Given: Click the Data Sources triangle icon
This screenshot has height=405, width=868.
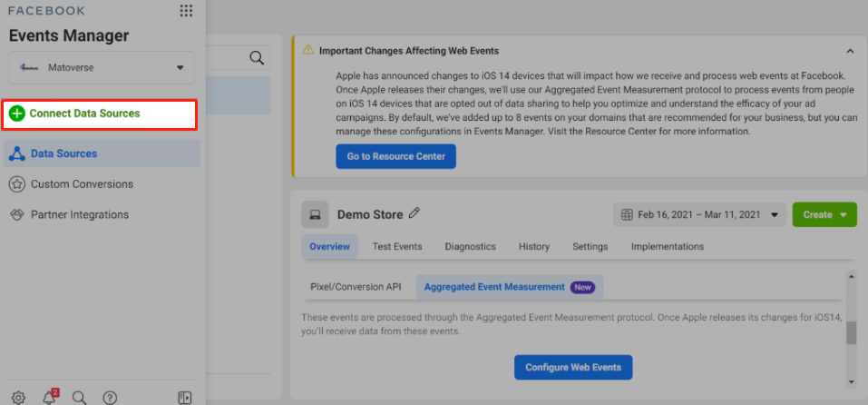Looking at the screenshot, I should tap(17, 153).
